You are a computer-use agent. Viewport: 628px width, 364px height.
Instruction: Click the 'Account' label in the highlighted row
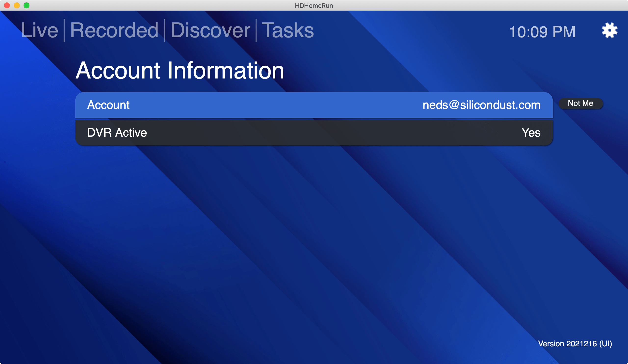point(108,105)
